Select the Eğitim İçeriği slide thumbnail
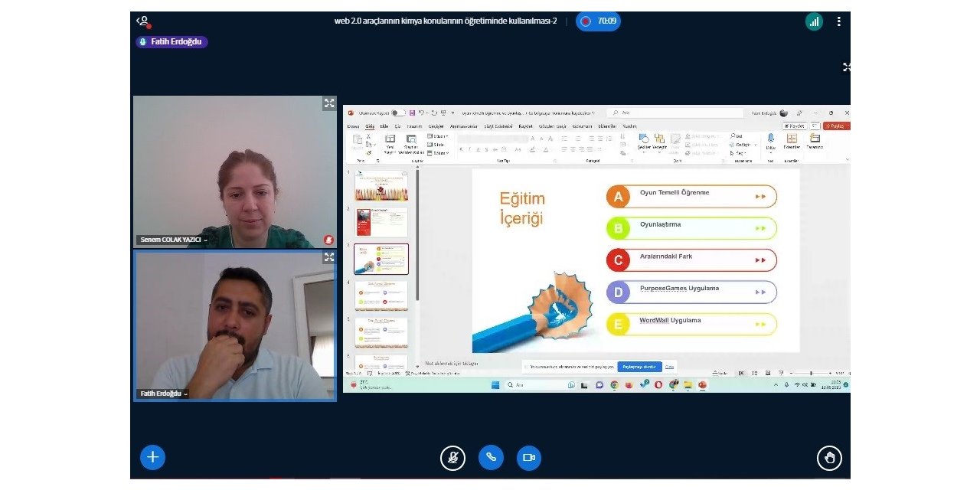 point(381,259)
